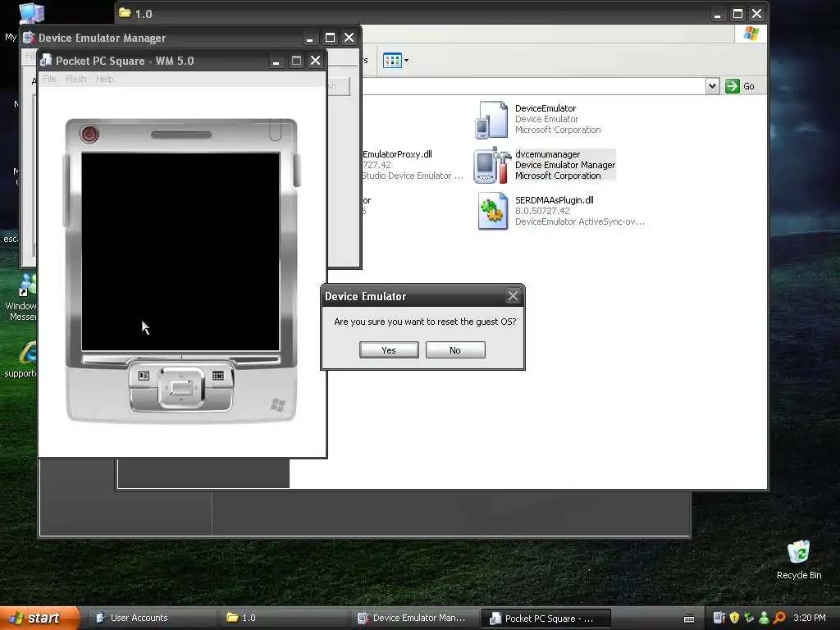This screenshot has width=840, height=630.
Task: Switch to 1.0 folder taskbar item
Action: 282,618
